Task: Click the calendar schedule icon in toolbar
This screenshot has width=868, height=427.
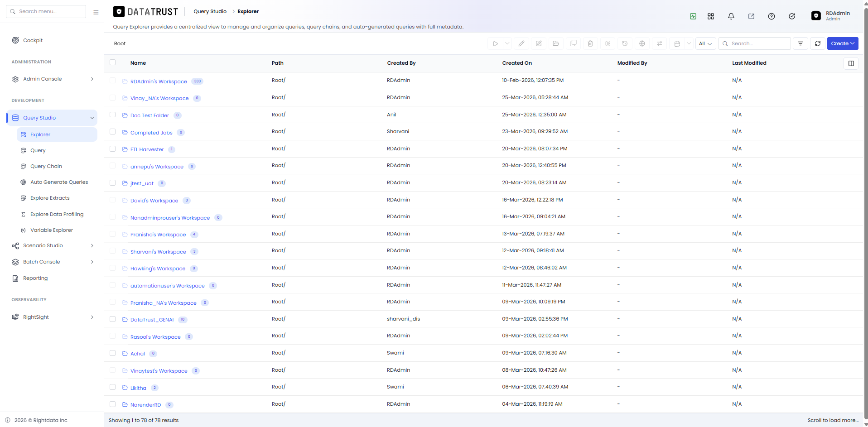Action: [x=677, y=43]
